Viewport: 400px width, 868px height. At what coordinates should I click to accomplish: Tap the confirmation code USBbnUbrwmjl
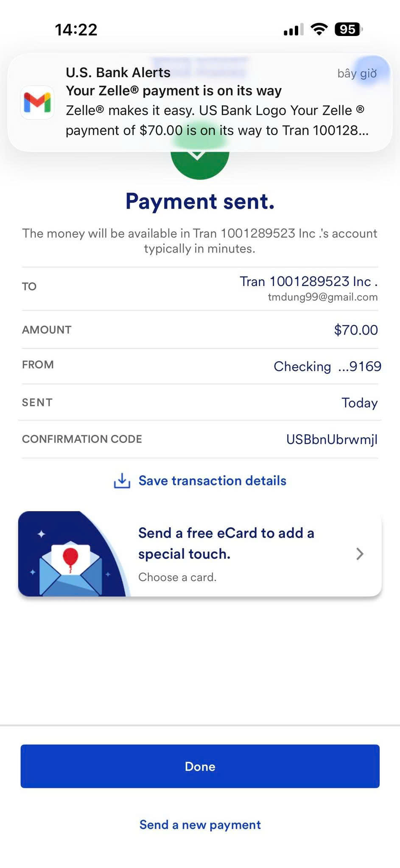pos(332,439)
